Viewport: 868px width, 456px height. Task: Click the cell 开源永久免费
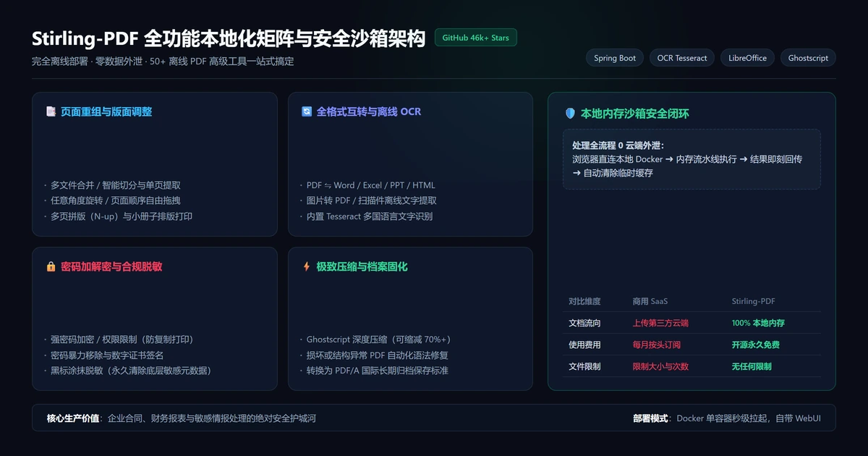click(756, 345)
